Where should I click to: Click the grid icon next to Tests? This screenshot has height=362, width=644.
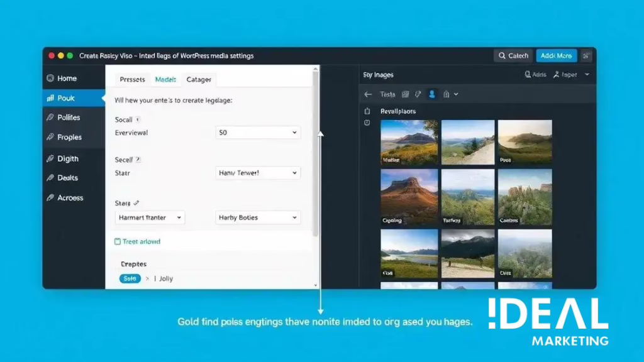click(405, 94)
